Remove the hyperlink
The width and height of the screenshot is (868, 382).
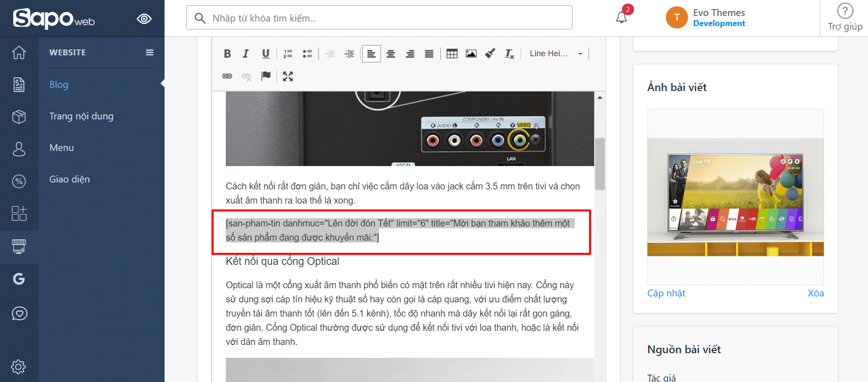(246, 76)
